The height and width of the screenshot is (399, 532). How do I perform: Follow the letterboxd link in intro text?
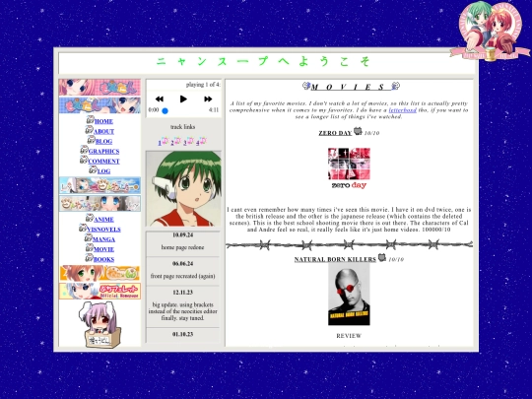[x=402, y=110]
